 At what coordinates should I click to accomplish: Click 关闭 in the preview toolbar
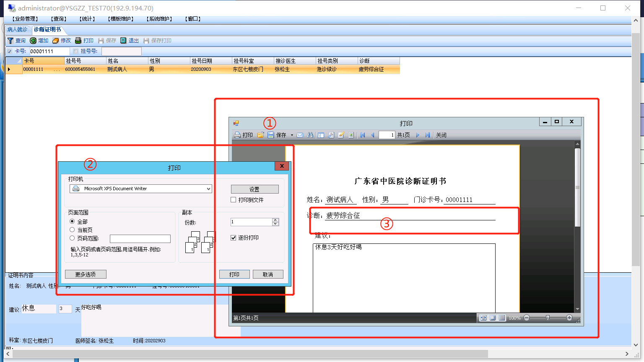click(x=441, y=135)
